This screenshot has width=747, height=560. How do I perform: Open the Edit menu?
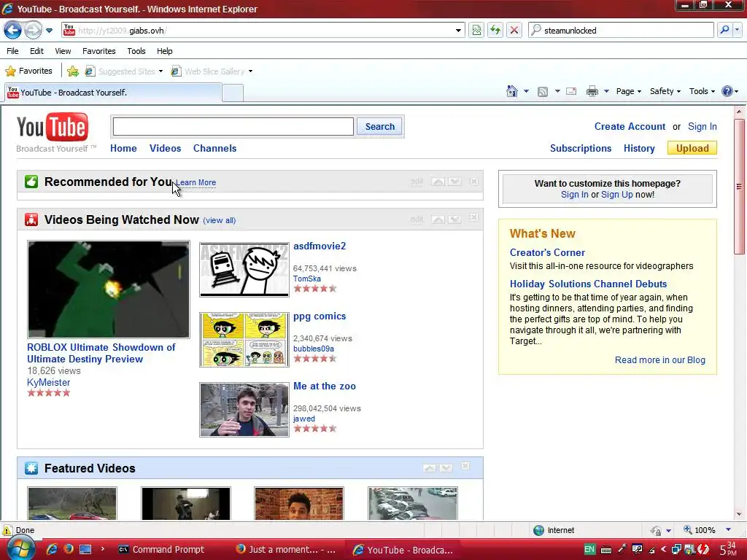(36, 51)
